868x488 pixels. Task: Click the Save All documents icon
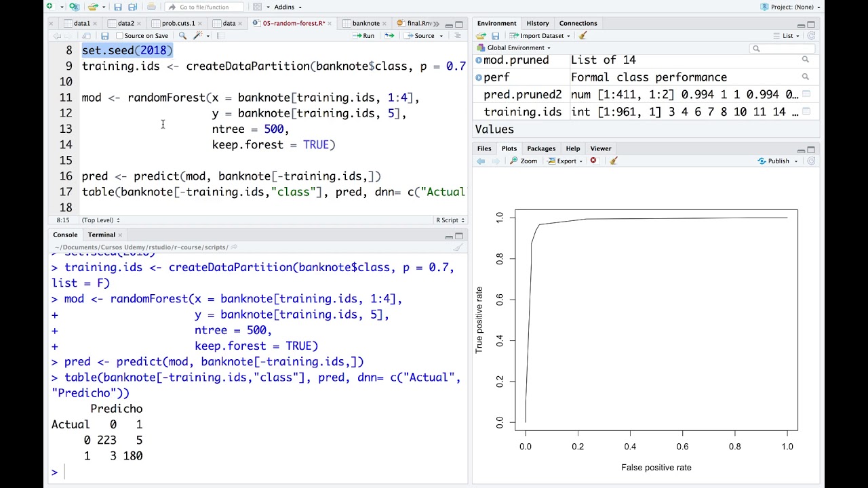(x=133, y=7)
